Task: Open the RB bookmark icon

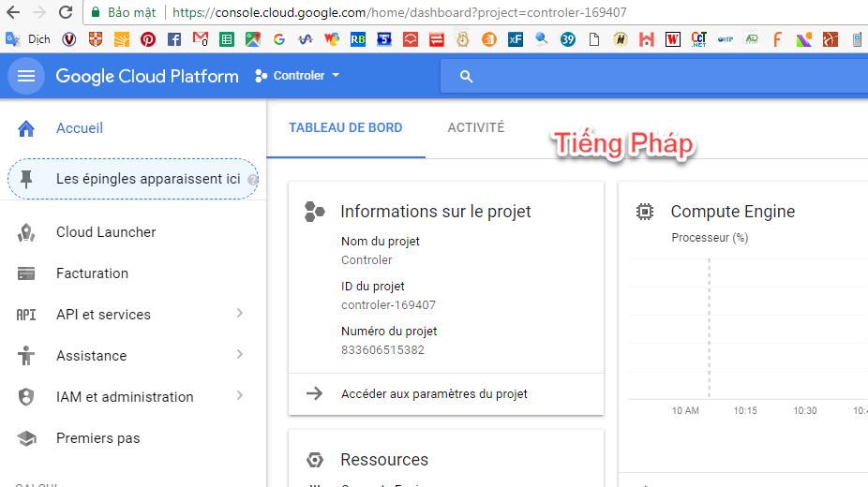Action: [358, 39]
